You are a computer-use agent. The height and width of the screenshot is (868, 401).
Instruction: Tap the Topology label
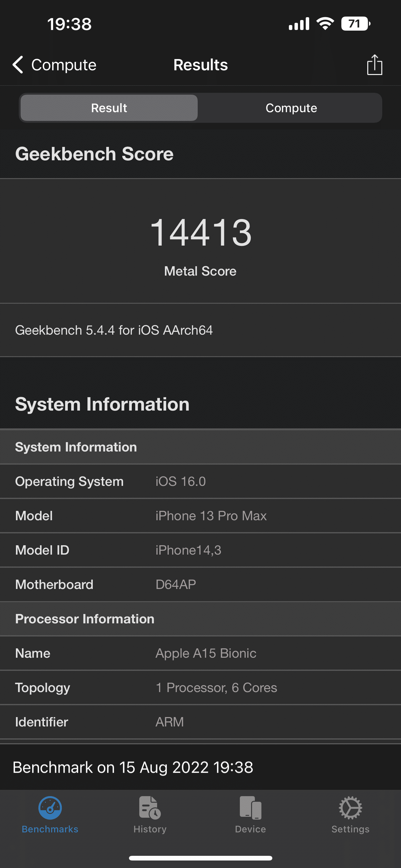coord(42,688)
